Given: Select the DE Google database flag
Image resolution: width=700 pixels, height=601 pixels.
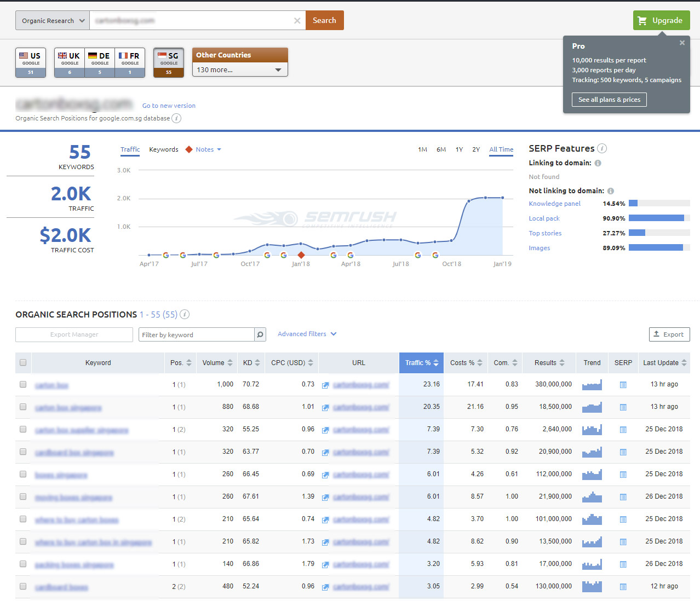Looking at the screenshot, I should point(100,62).
